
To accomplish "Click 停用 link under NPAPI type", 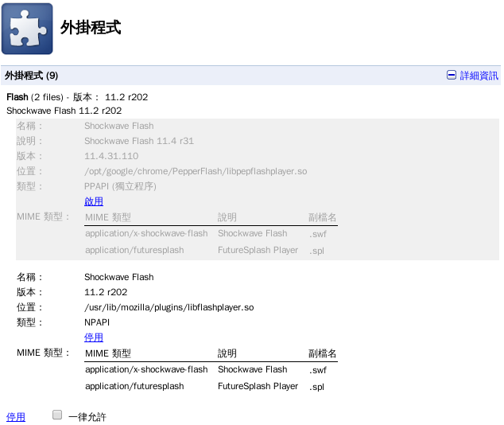I will click(94, 337).
